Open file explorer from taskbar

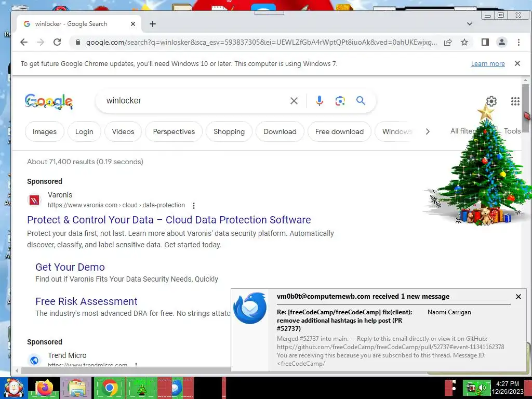[x=76, y=388]
